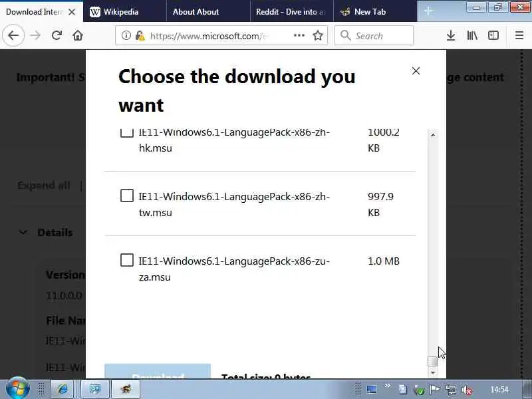Check the zh-hk language pack checkbox
Viewport: 532px width, 399px height.
click(x=127, y=132)
